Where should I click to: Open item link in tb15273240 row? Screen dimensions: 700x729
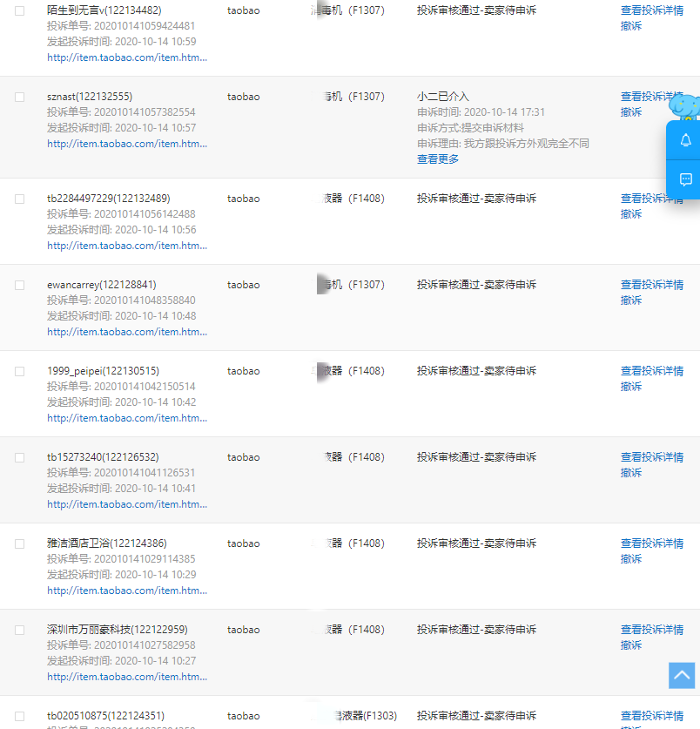coord(127,504)
